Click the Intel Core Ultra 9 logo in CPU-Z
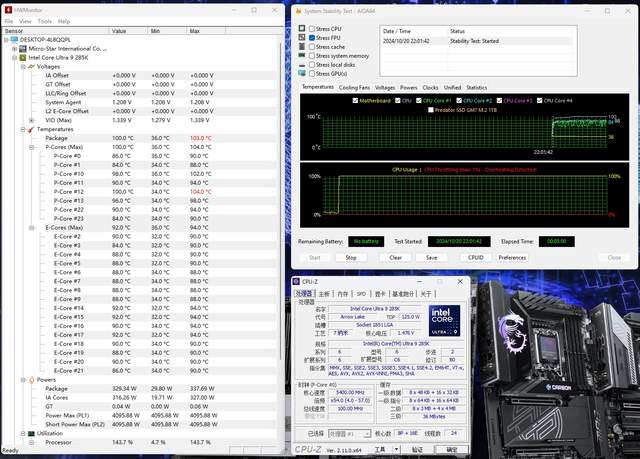The width and height of the screenshot is (640, 459). (x=444, y=321)
